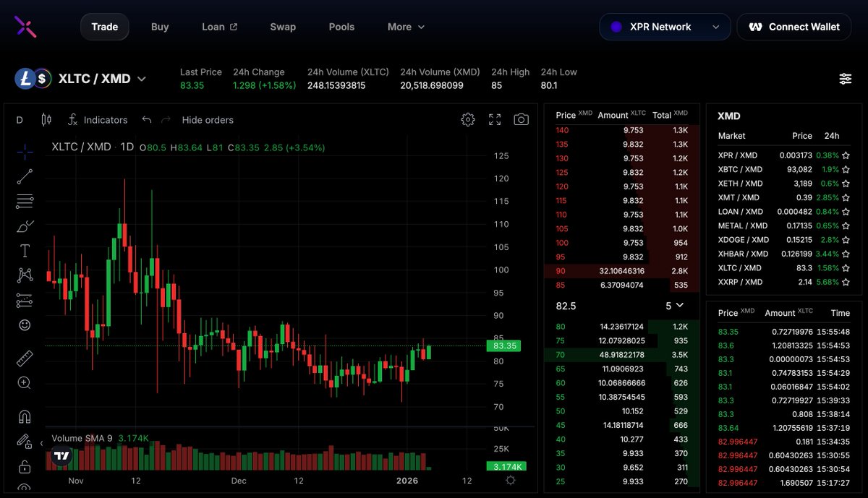Open layout settings sliders icon

pos(846,79)
